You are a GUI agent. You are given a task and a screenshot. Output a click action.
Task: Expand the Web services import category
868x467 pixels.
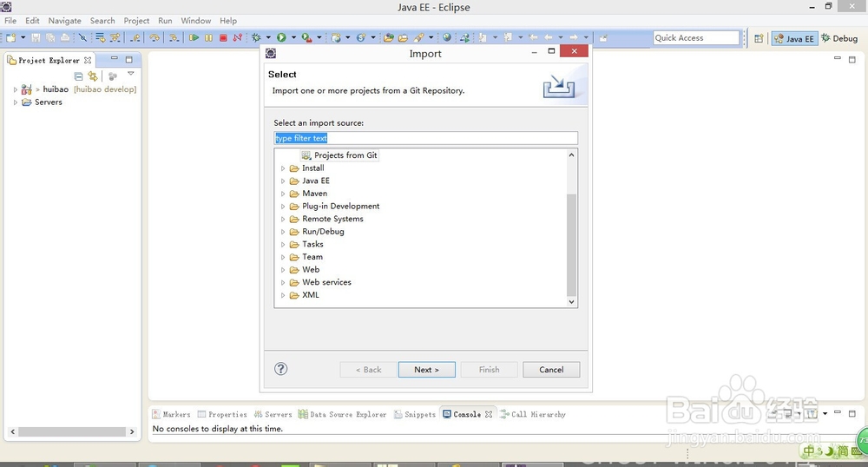pyautogui.click(x=283, y=283)
